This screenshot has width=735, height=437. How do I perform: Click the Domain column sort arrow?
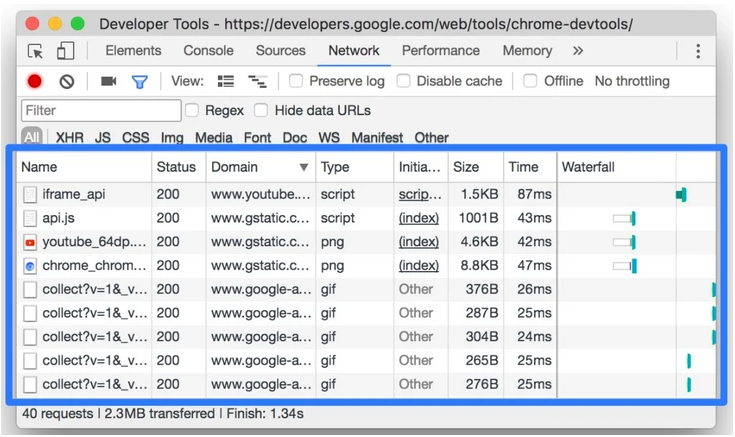pyautogui.click(x=304, y=167)
